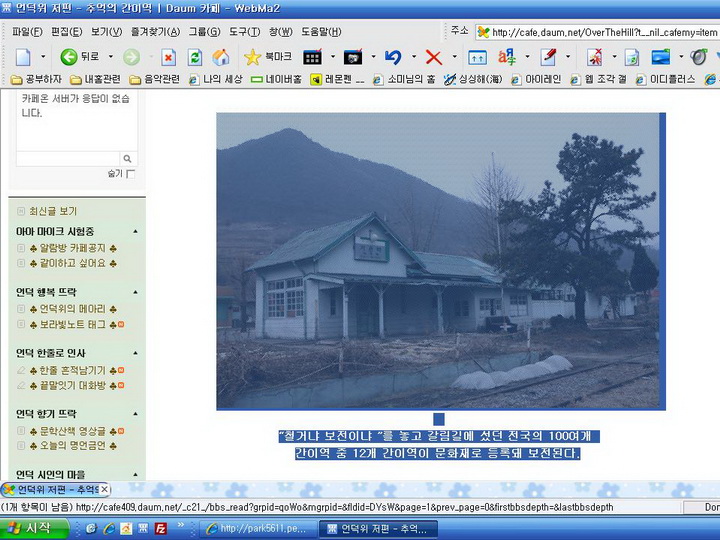This screenshot has width=720, height=540.
Task: Open the 즐겨찾기(A) menu
Action: [x=150, y=32]
